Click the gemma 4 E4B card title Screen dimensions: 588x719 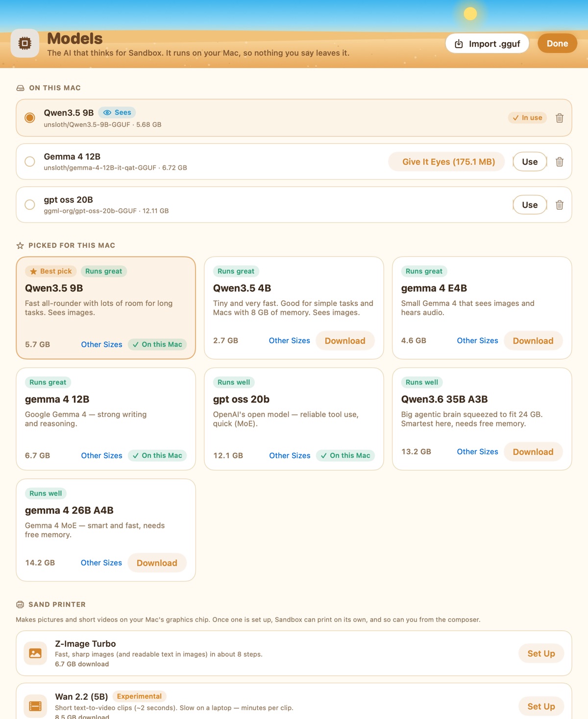434,288
